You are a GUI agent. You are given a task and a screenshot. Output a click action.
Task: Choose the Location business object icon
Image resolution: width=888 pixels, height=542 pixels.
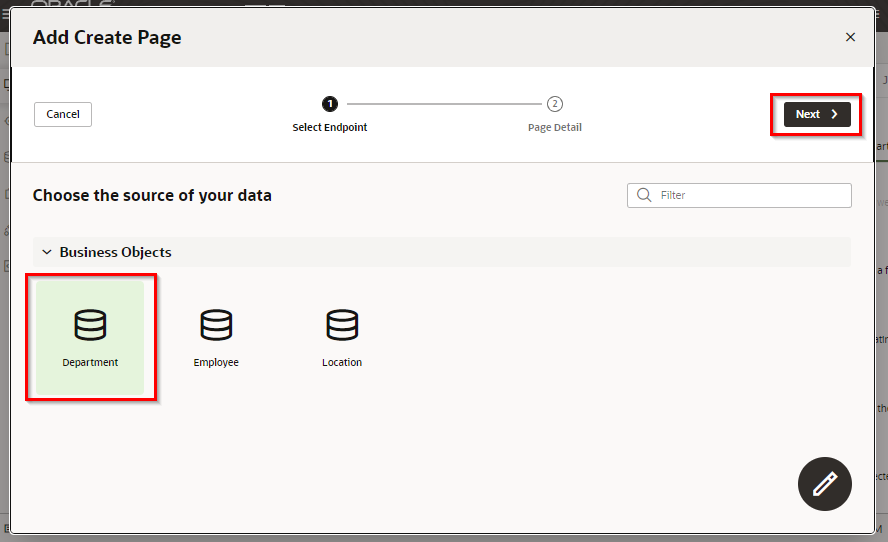pos(342,325)
